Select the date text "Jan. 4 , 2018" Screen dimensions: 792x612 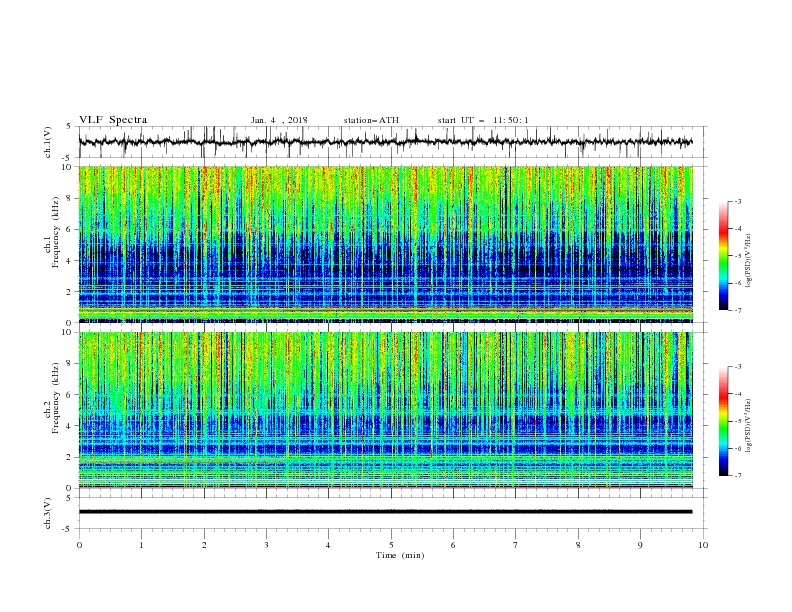click(279, 120)
